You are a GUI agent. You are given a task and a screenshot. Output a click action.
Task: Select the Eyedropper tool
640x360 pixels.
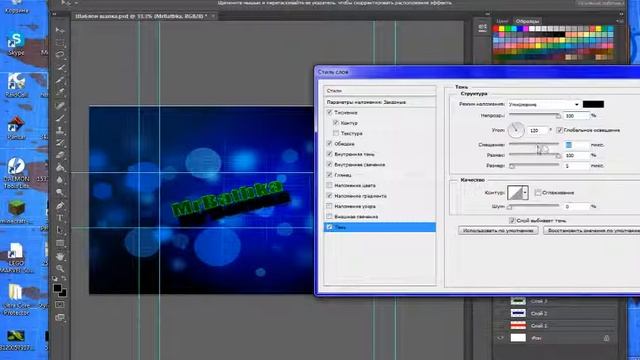(60, 92)
